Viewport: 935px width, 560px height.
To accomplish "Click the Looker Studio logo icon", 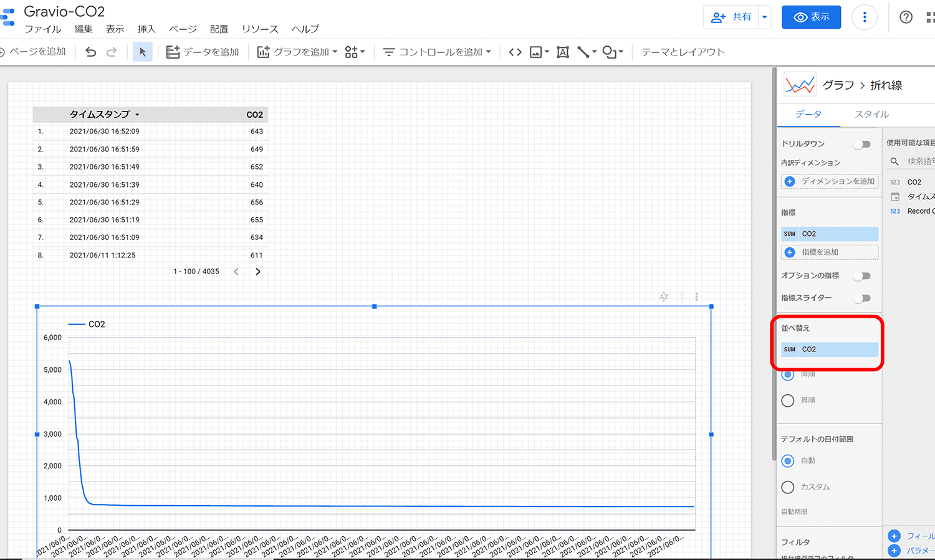I will [7, 17].
